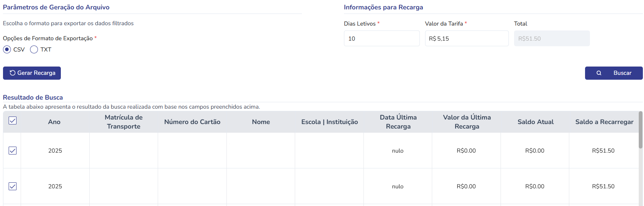The width and height of the screenshot is (644, 206).
Task: Click 'nulo' in the first row
Action: pos(398,151)
